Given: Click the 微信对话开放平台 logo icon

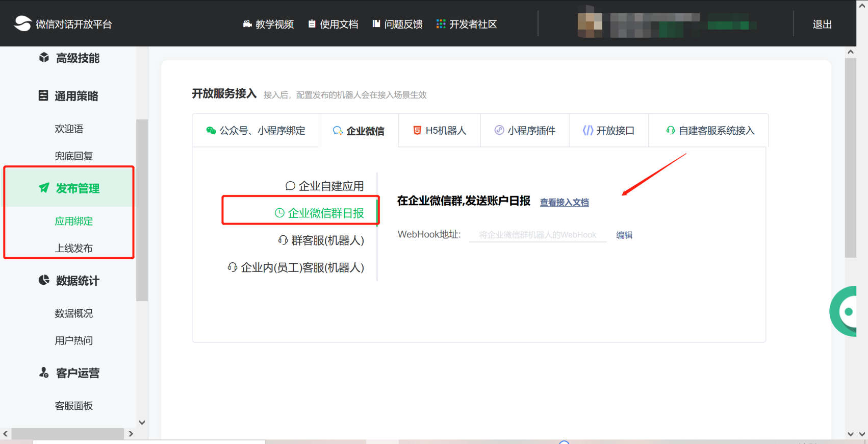Looking at the screenshot, I should (x=22, y=23).
